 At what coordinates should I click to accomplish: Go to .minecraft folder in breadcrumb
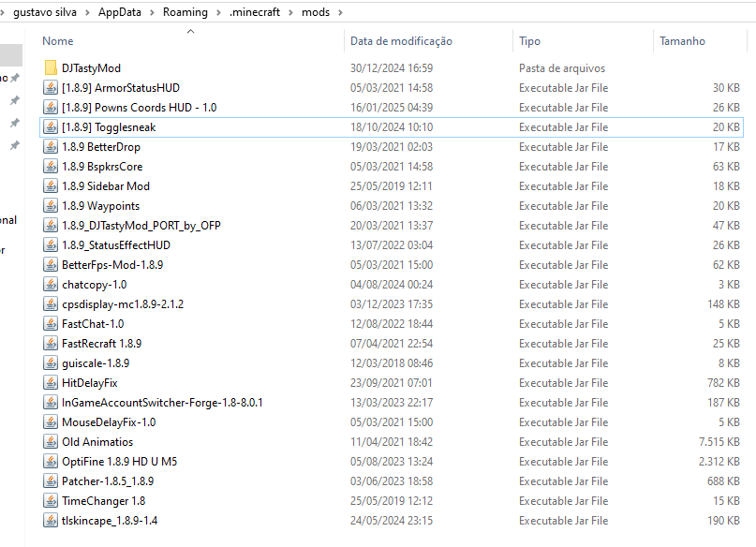coord(255,12)
